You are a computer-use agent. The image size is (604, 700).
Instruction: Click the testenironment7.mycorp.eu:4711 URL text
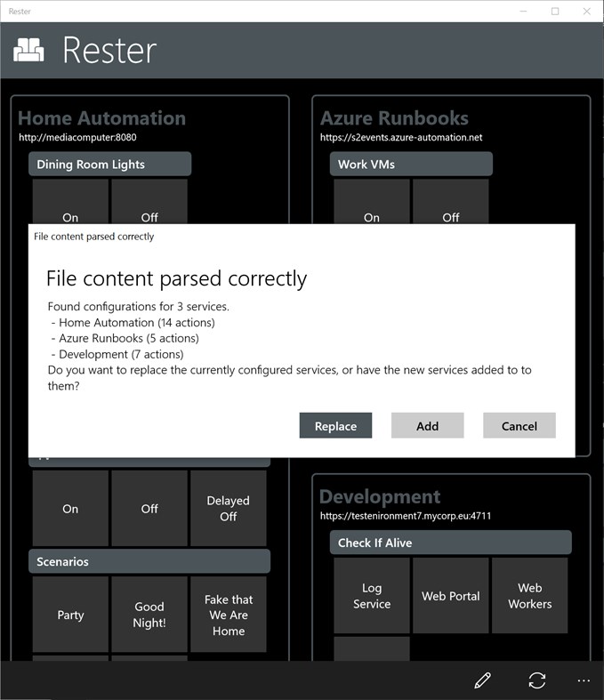tap(406, 516)
